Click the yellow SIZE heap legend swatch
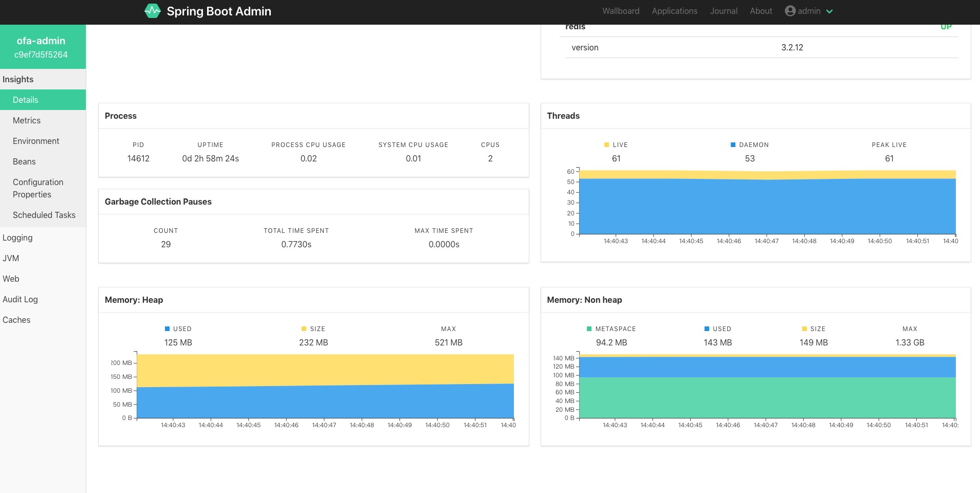This screenshot has height=493, width=980. [x=304, y=329]
